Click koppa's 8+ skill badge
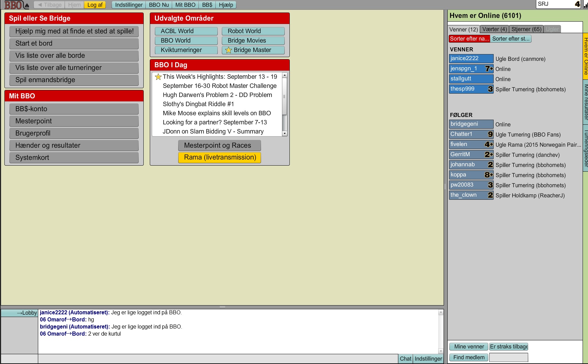This screenshot has height=364, width=588. tap(489, 175)
